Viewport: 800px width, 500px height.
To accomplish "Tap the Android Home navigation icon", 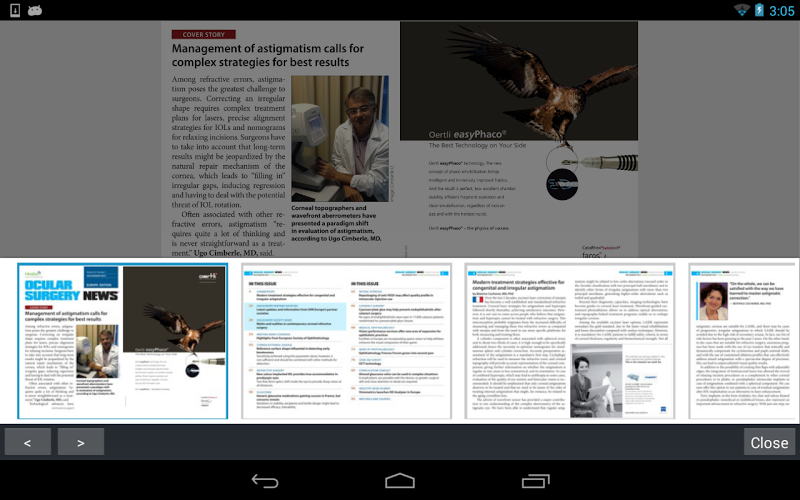I will pos(400,481).
